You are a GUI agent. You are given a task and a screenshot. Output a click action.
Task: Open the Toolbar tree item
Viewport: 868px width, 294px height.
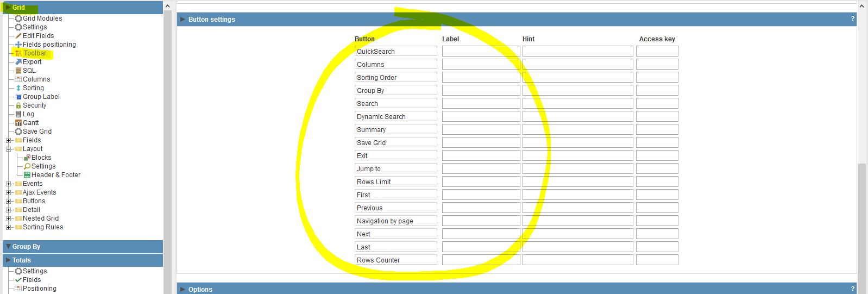35,53
